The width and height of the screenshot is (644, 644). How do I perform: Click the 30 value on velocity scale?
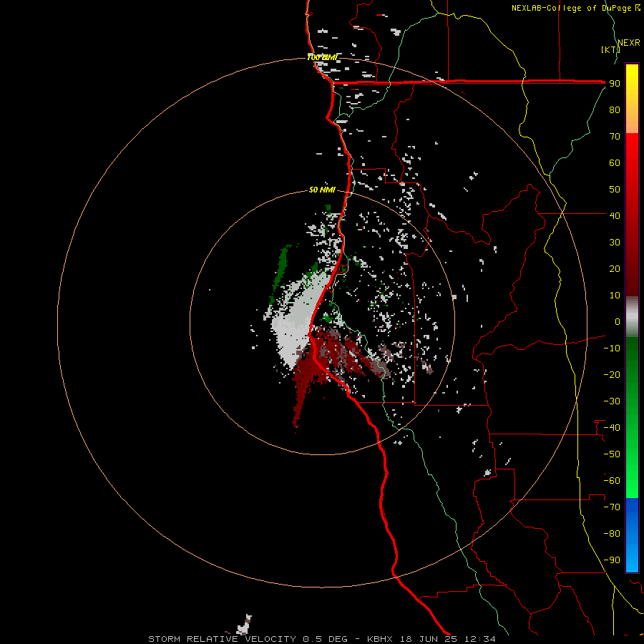(615, 243)
